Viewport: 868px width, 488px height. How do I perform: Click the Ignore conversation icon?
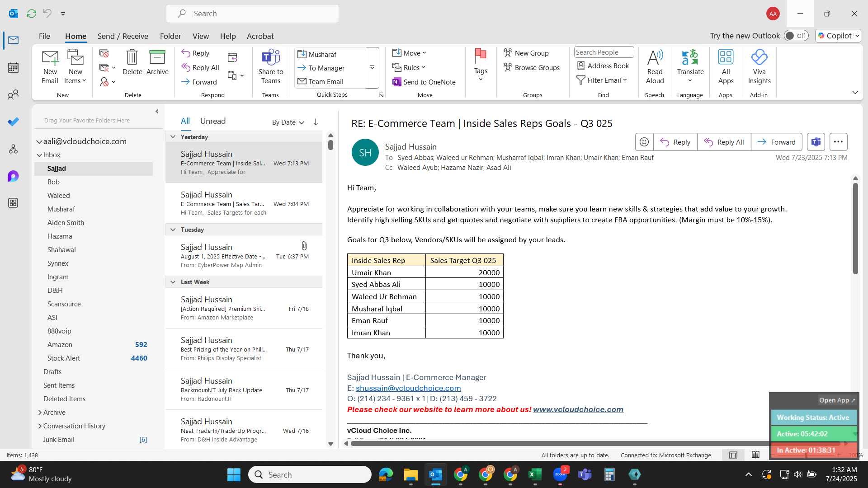(x=104, y=54)
